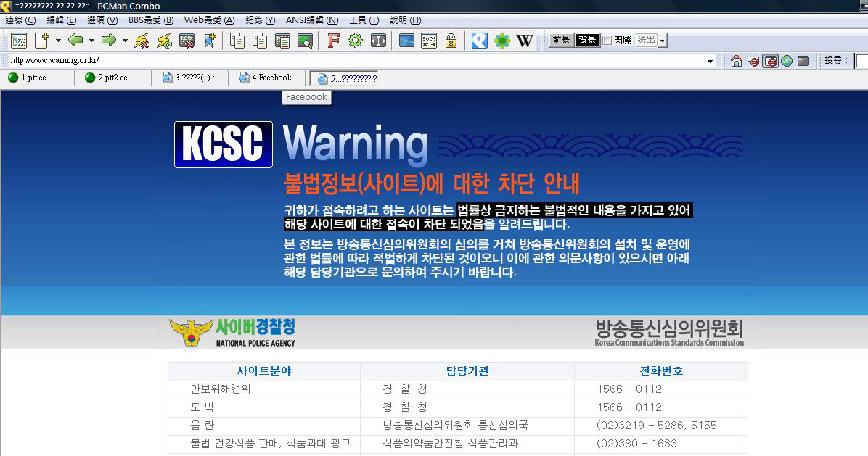This screenshot has width=868, height=456.
Task: Go forward with the green right arrow
Action: tap(109, 41)
